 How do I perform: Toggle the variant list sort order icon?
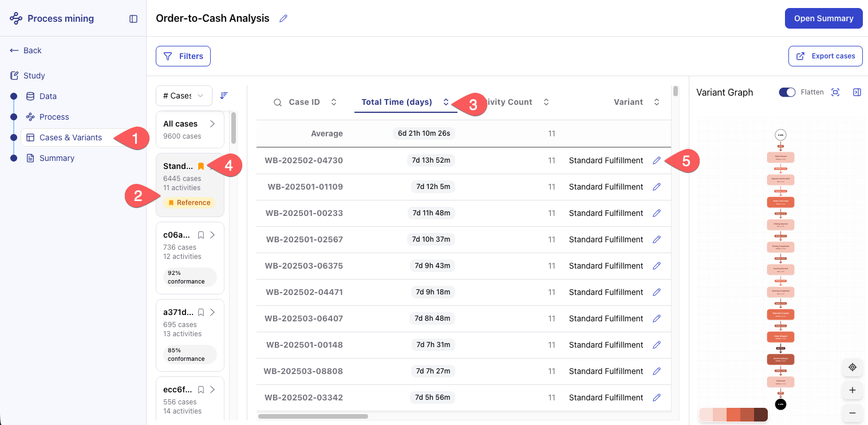click(x=224, y=96)
